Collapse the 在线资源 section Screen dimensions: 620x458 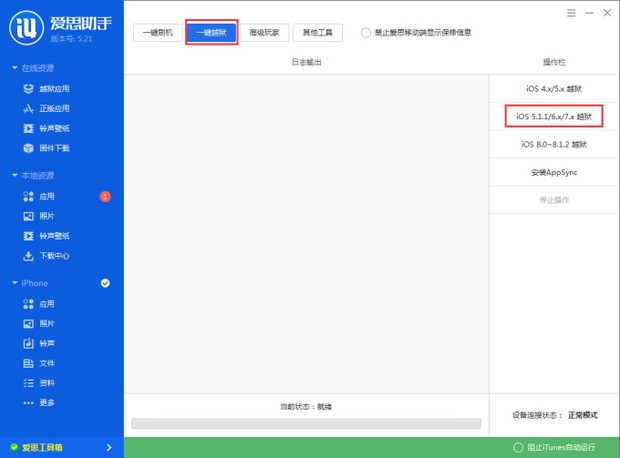click(x=15, y=68)
